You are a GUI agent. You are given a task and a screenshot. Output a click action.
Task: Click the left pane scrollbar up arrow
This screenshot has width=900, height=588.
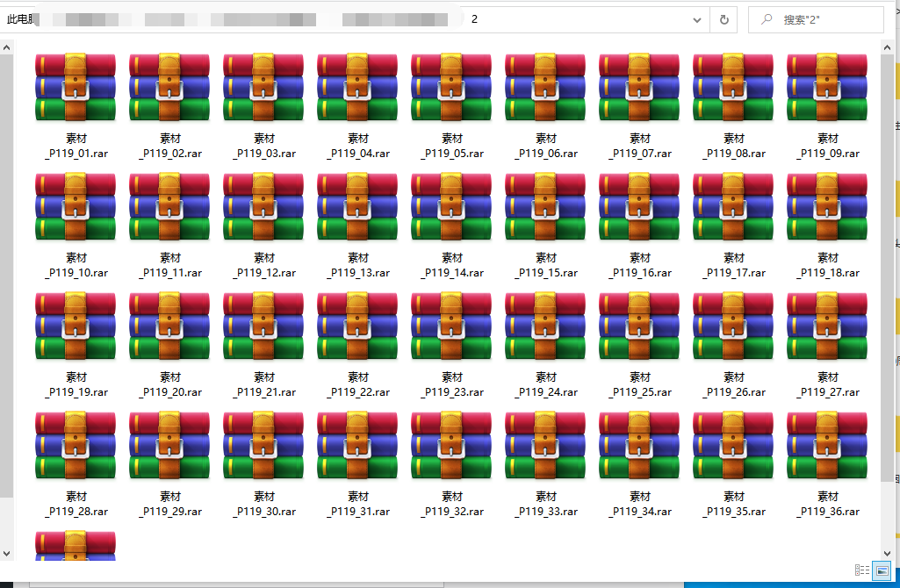click(x=6, y=48)
